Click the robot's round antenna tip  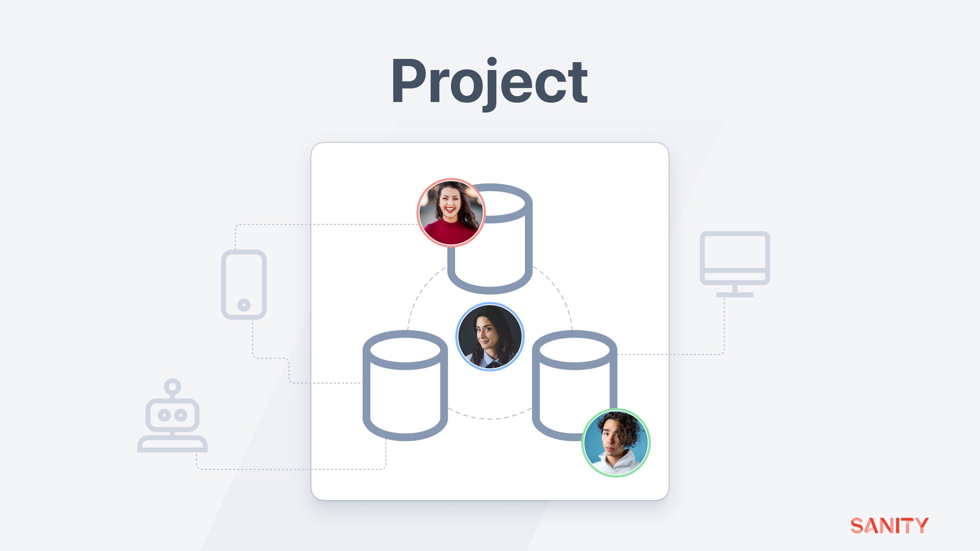(x=172, y=387)
